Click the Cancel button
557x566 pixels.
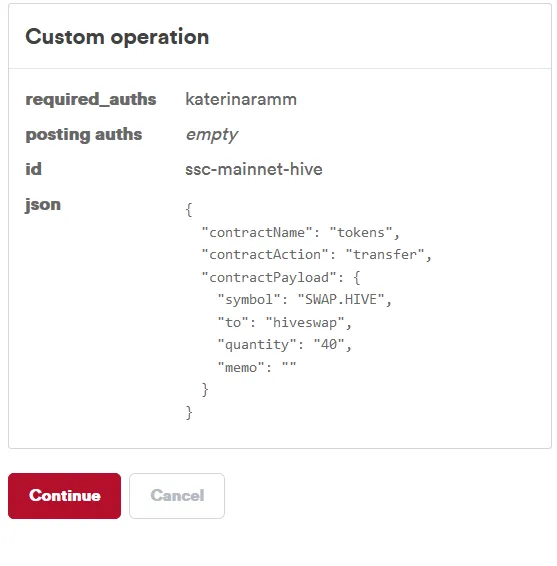coord(177,496)
